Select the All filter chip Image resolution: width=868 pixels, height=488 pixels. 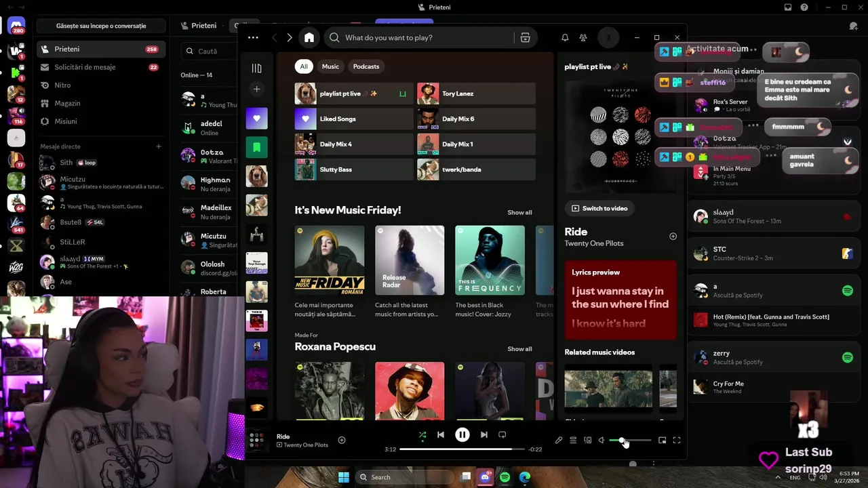(x=304, y=66)
